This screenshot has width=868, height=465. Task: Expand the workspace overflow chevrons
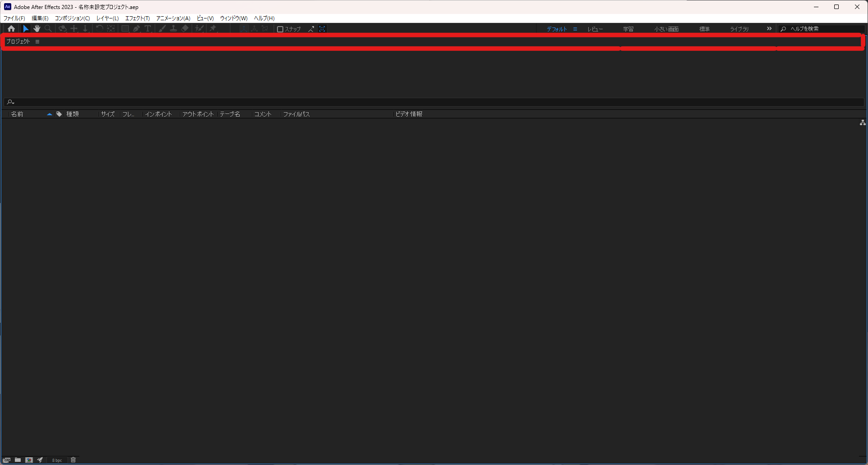(769, 29)
